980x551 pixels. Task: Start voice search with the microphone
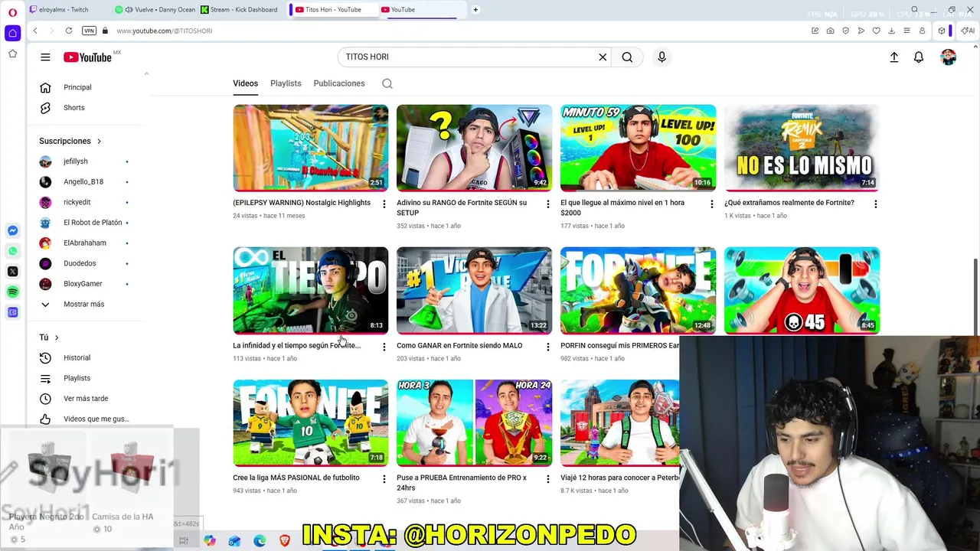point(662,57)
